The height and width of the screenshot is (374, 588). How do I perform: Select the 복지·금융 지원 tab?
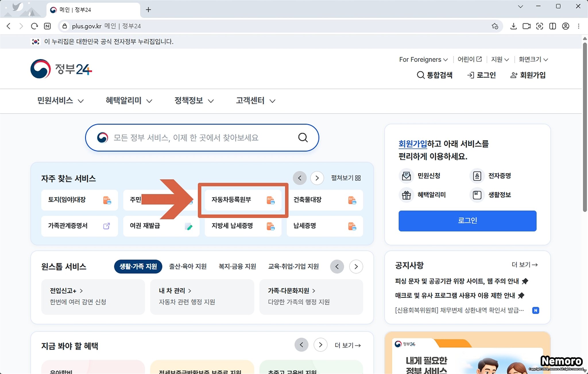237,266
